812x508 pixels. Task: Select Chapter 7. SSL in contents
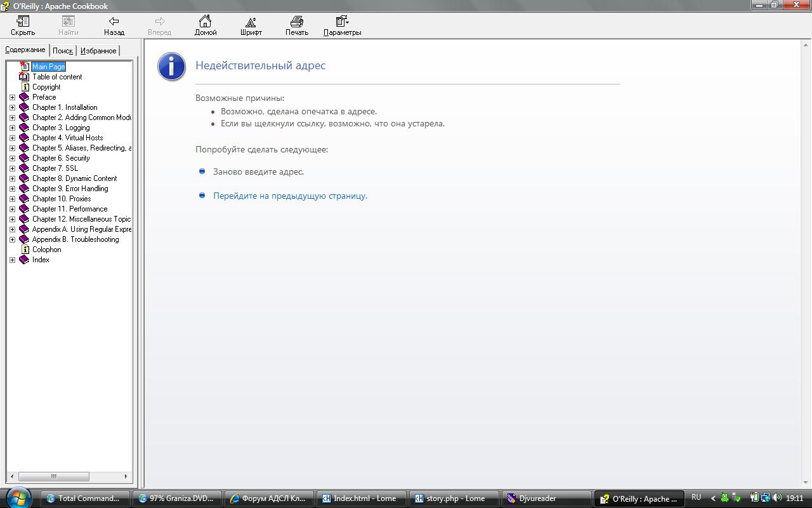(55, 168)
